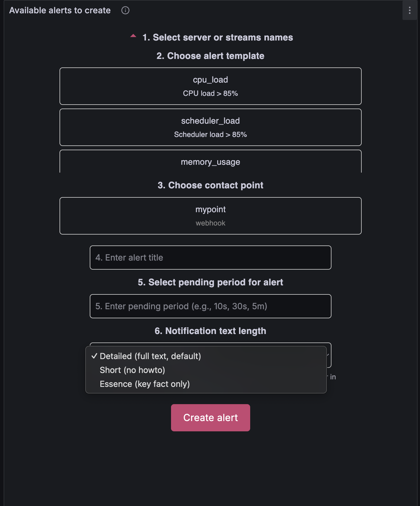Click the Available alerts to create title
The width and height of the screenshot is (420, 506).
pyautogui.click(x=60, y=10)
